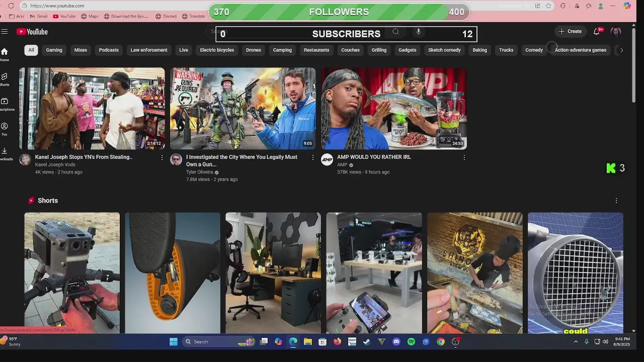The image size is (644, 362).
Task: Select the Electric bicycles chip
Action: [x=217, y=50]
